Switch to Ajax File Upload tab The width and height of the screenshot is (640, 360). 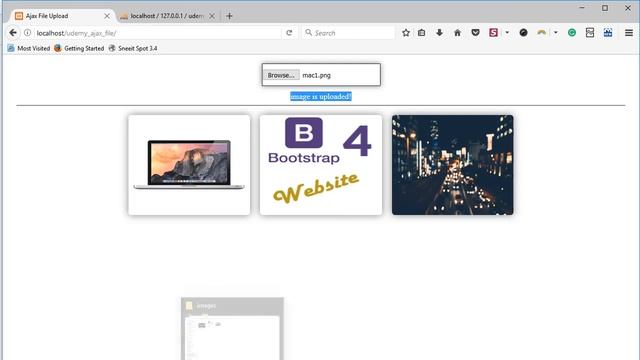pos(61,16)
